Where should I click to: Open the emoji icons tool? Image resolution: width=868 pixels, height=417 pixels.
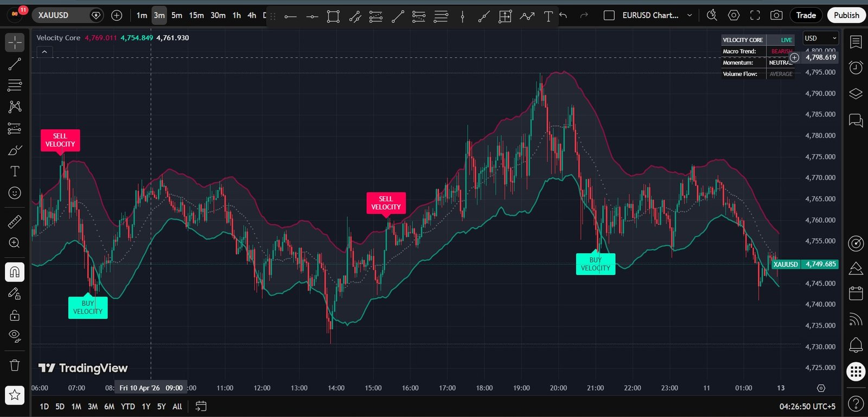tap(15, 193)
